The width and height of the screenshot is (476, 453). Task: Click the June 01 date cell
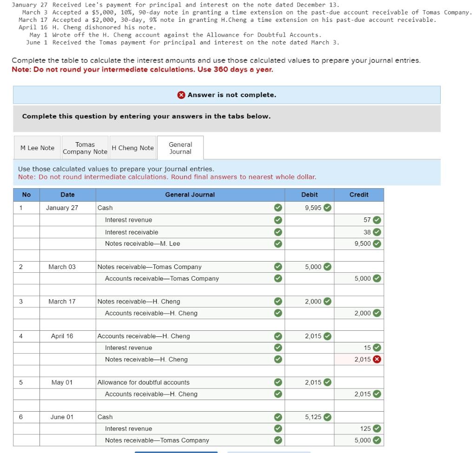[68, 417]
